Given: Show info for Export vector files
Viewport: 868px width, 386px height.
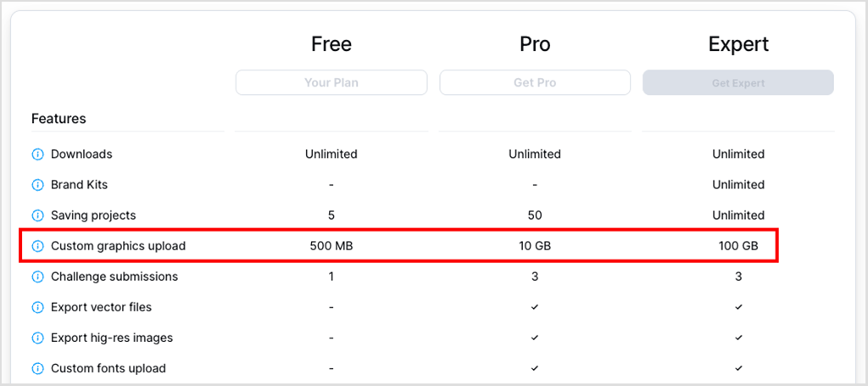Looking at the screenshot, I should pyautogui.click(x=37, y=307).
